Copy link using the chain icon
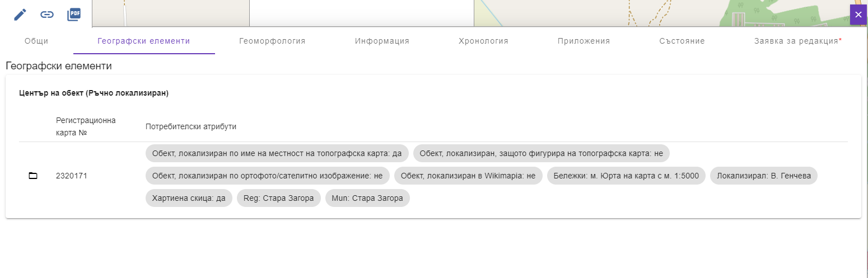Screen dimensions: 868x278 [47, 15]
